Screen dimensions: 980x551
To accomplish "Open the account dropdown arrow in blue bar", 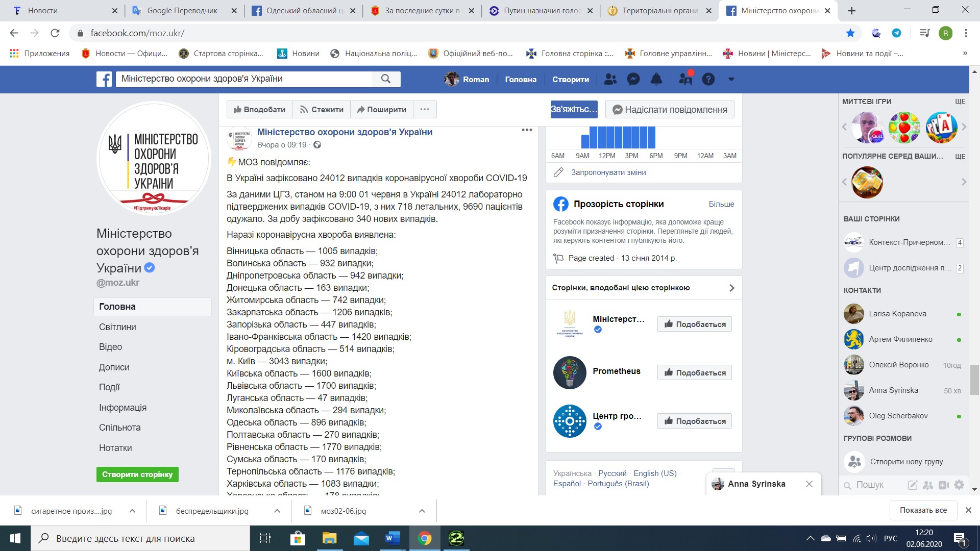I will (x=731, y=79).
